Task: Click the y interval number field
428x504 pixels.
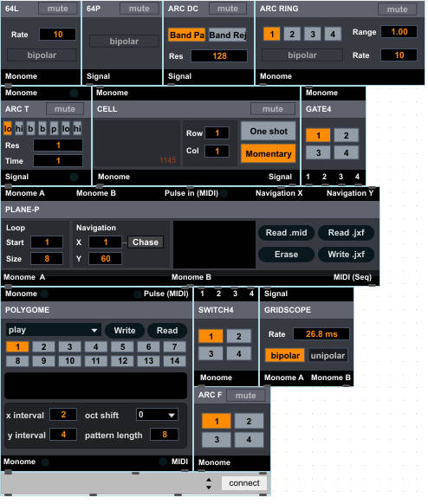Action: (x=63, y=435)
